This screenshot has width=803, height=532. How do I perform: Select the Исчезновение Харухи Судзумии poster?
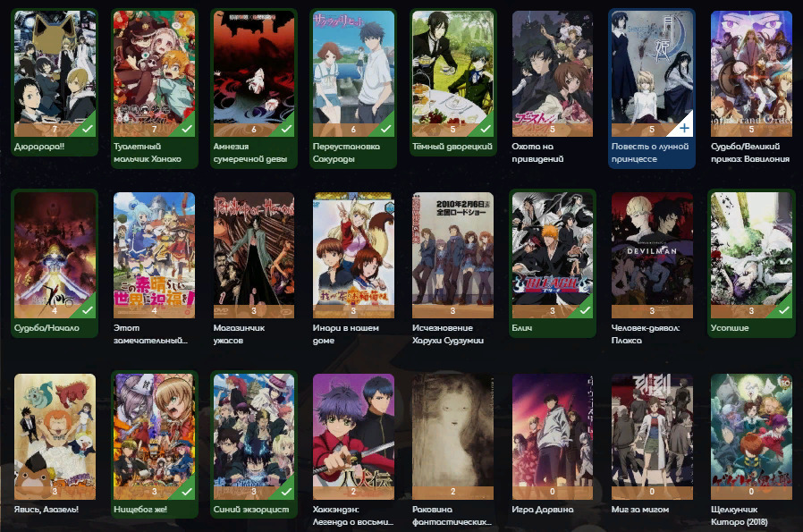click(452, 255)
